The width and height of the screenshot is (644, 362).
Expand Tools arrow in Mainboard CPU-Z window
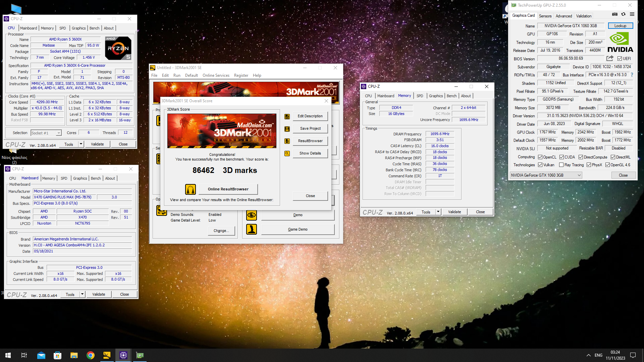coord(82,294)
